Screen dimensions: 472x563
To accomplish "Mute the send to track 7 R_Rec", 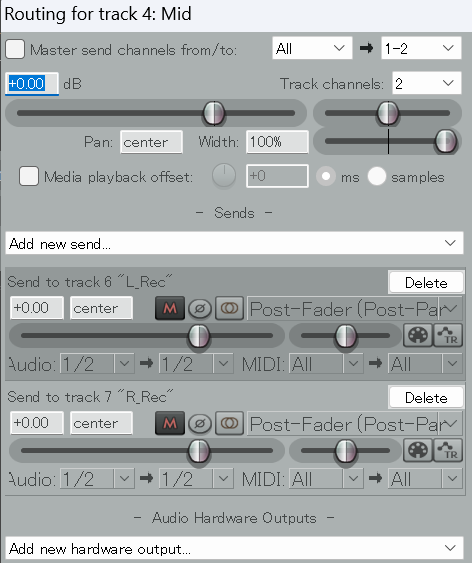I will [x=170, y=423].
